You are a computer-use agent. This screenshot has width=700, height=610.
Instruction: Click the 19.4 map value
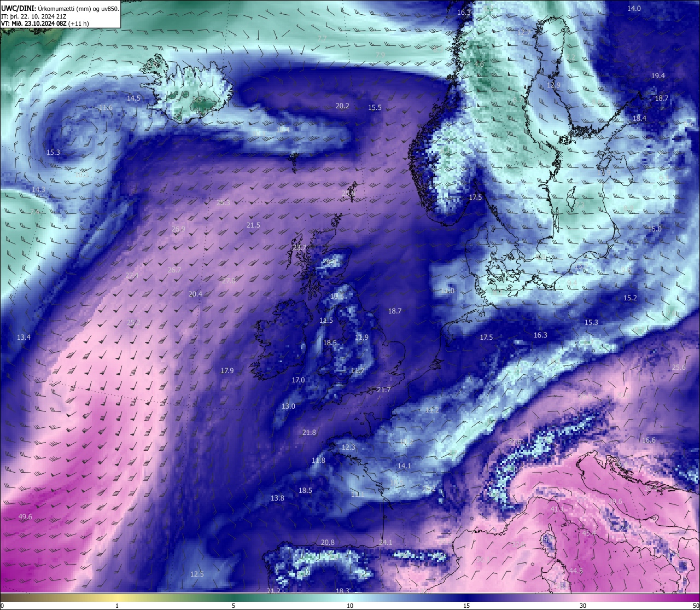(658, 76)
